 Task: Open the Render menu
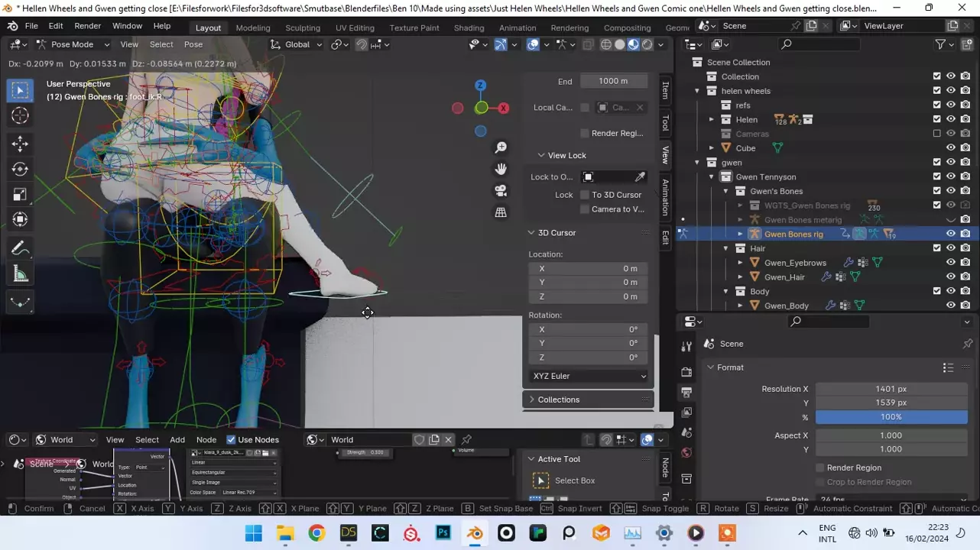point(88,26)
